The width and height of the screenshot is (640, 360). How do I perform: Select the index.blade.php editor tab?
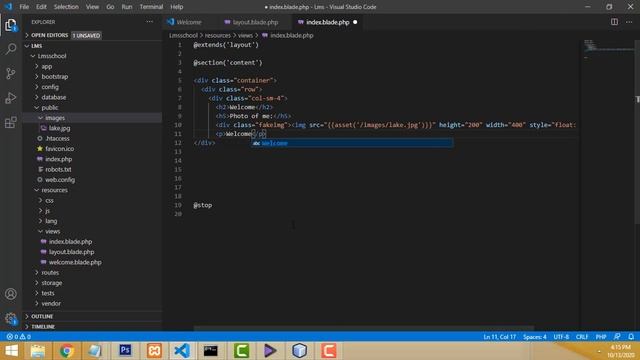click(x=328, y=22)
